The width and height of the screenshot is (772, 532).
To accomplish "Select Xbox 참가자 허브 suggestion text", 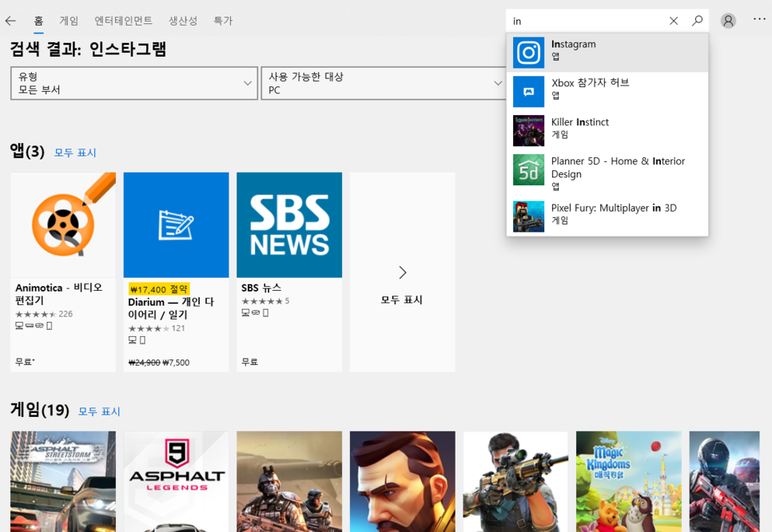I will coord(591,83).
